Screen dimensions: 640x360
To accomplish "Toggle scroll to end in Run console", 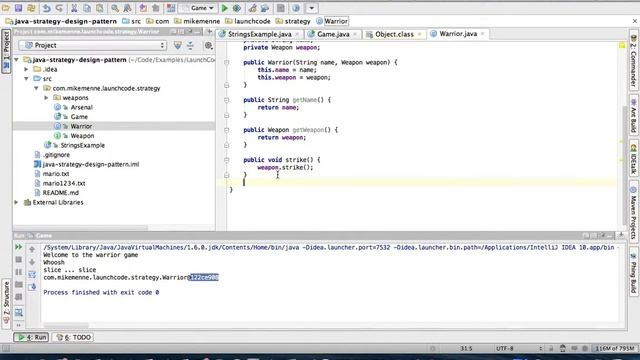I will [32, 287].
